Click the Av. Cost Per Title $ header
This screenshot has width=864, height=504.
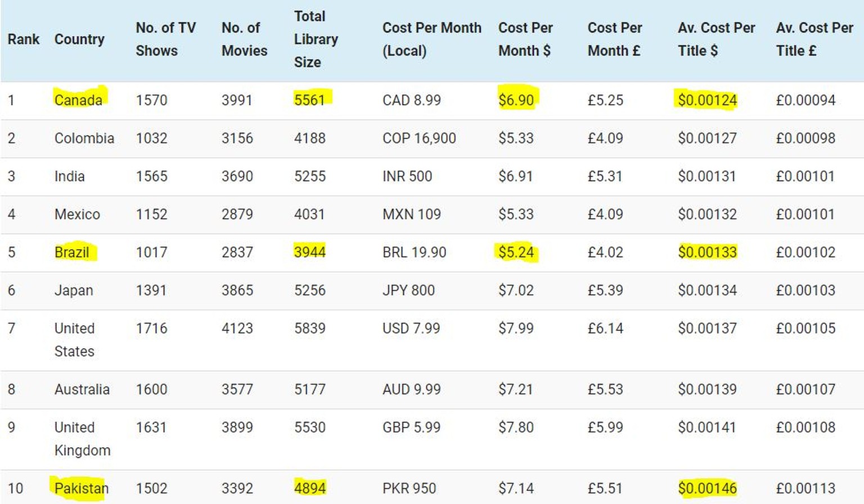click(x=716, y=39)
